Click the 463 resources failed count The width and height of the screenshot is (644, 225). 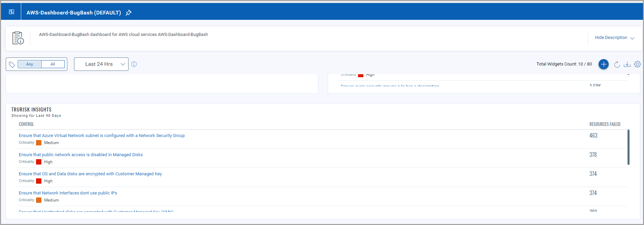(x=593, y=136)
